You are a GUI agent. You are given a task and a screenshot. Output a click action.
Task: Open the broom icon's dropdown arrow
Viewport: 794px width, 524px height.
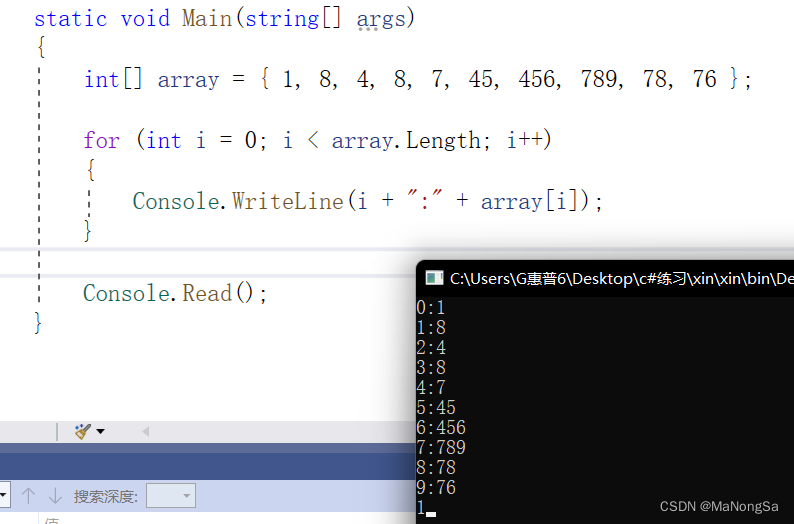point(100,431)
